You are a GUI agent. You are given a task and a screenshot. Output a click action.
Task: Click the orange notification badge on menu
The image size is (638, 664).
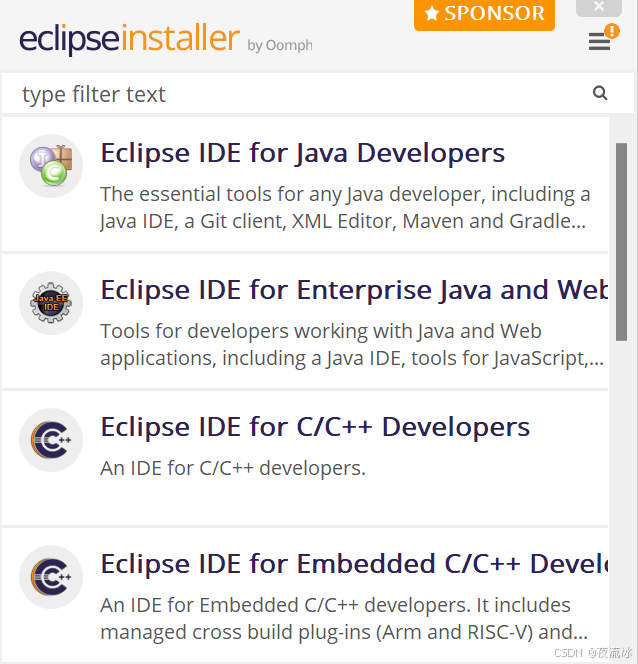click(612, 30)
